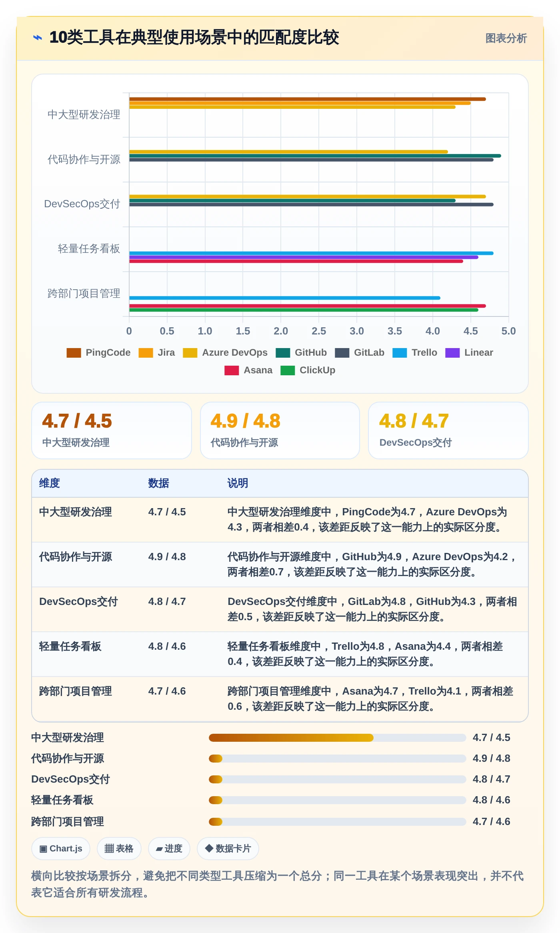Image resolution: width=560 pixels, height=933 pixels.
Task: Click the 中大型研发治理 progress bar
Action: 337,738
